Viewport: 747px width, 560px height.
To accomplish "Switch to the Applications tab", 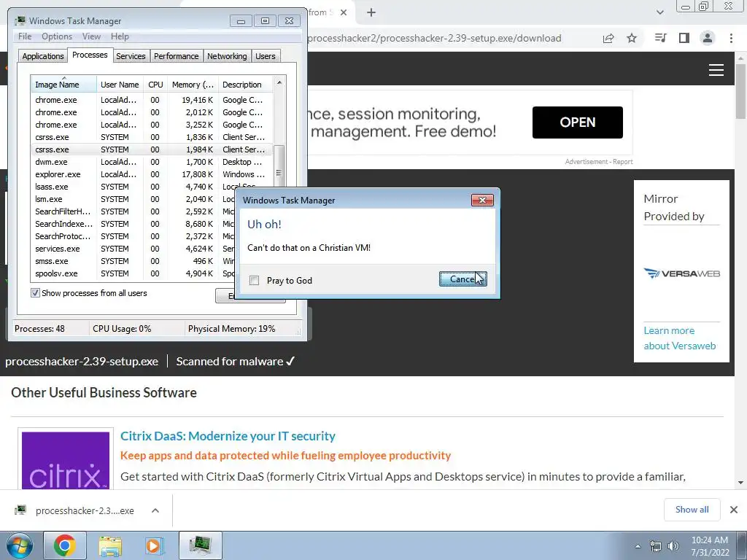I will [x=43, y=56].
